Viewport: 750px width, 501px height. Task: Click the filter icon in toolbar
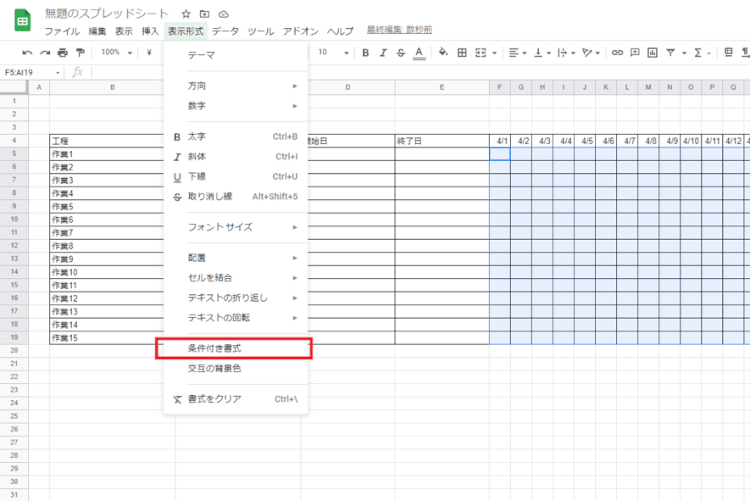coord(670,52)
